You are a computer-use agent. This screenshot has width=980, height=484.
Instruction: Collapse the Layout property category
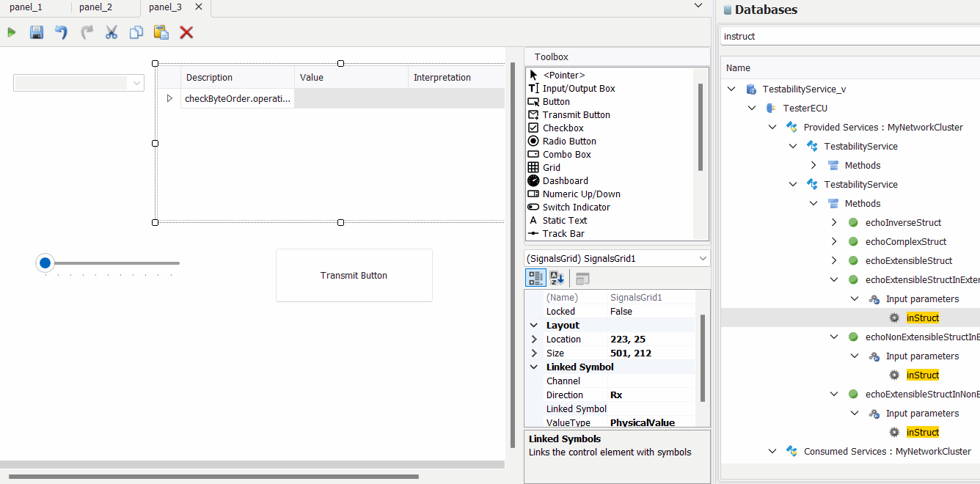pos(533,325)
